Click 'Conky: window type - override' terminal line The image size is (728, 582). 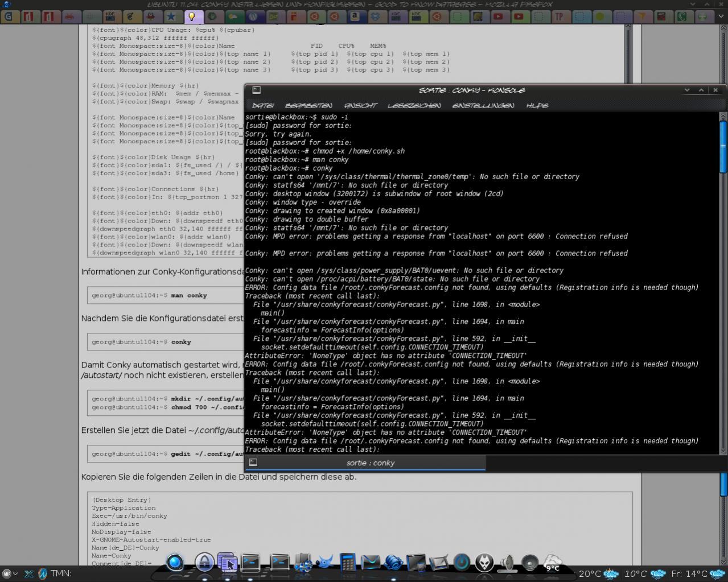pyautogui.click(x=303, y=203)
